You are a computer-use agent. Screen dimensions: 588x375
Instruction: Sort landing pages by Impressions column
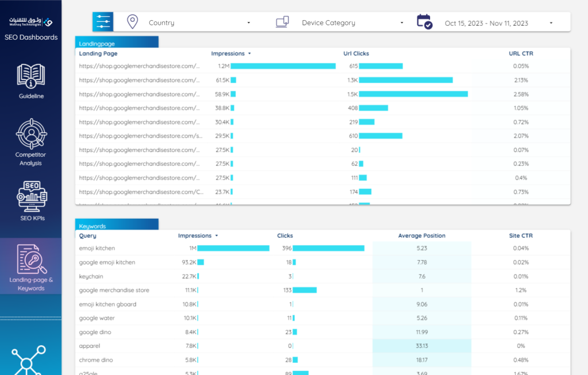tap(228, 53)
